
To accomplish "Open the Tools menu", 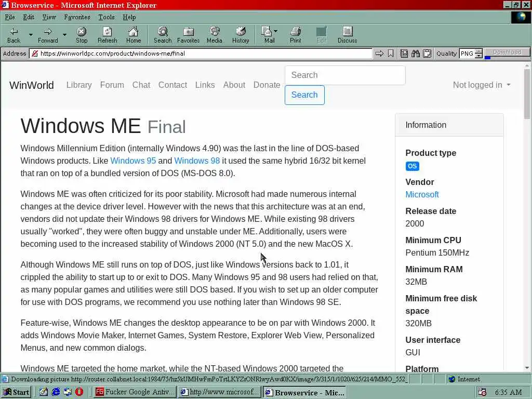I will point(106,17).
